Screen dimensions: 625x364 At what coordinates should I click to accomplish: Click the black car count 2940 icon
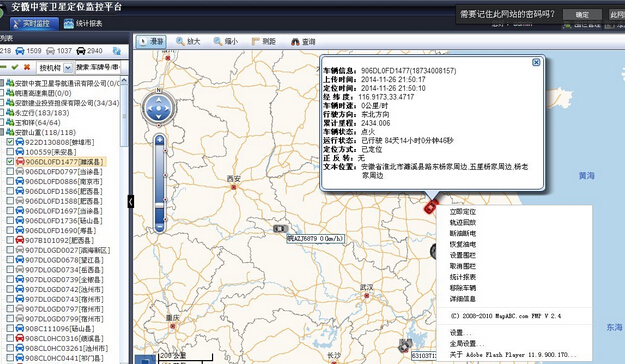81,51
